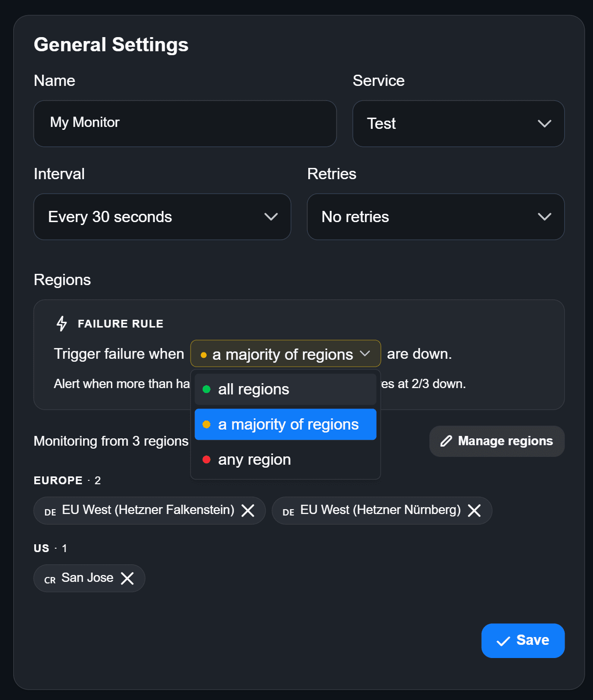This screenshot has width=593, height=700.
Task: Collapse the failure rule majority dropdown
Action: coord(286,353)
